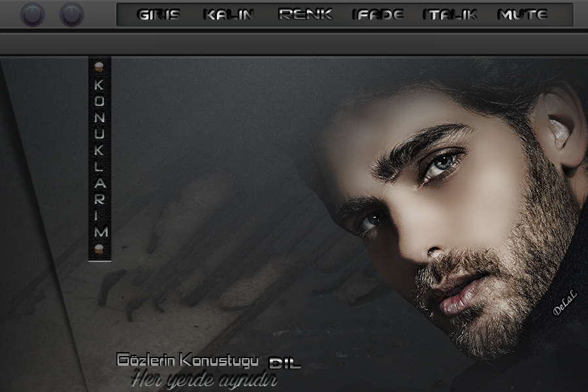Click the bottom rivet on the KONUKLARIM strip
588x392 pixels.
99,248
